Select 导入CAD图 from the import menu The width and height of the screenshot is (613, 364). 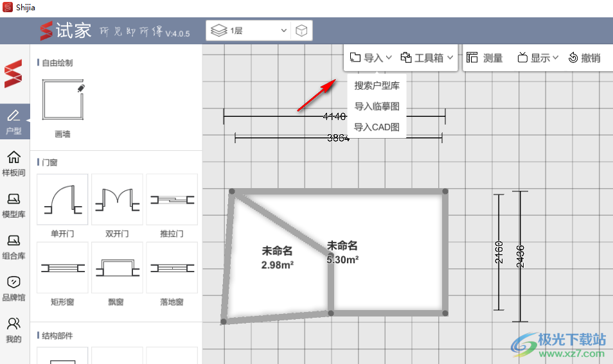point(377,127)
